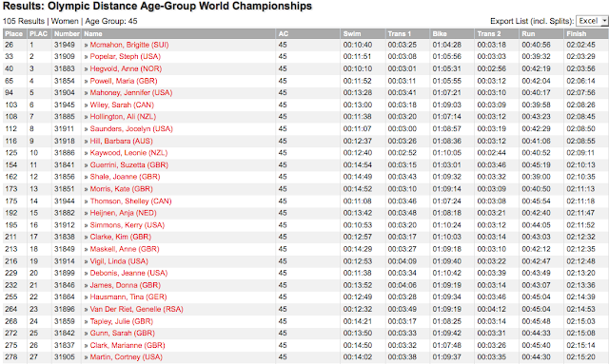
Task: Select the 'Export List (incl. Splits):' label
Action: click(532, 21)
